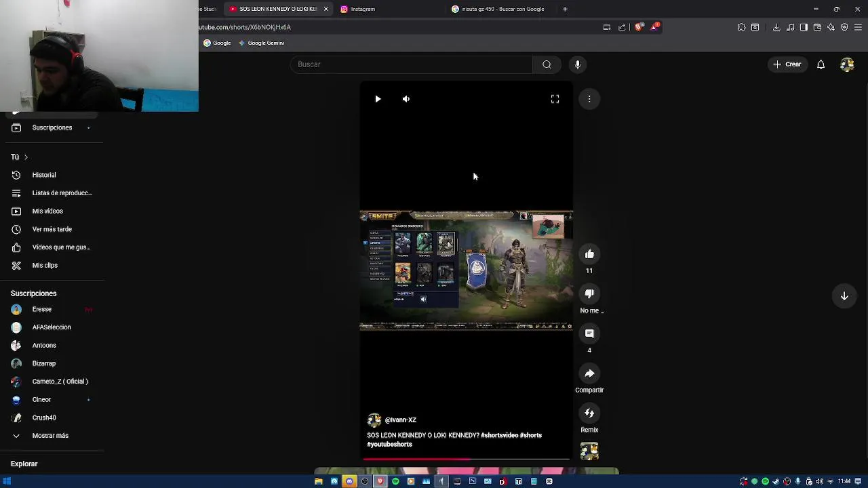Open the browser Downloads icon
868x488 pixels.
point(776,27)
